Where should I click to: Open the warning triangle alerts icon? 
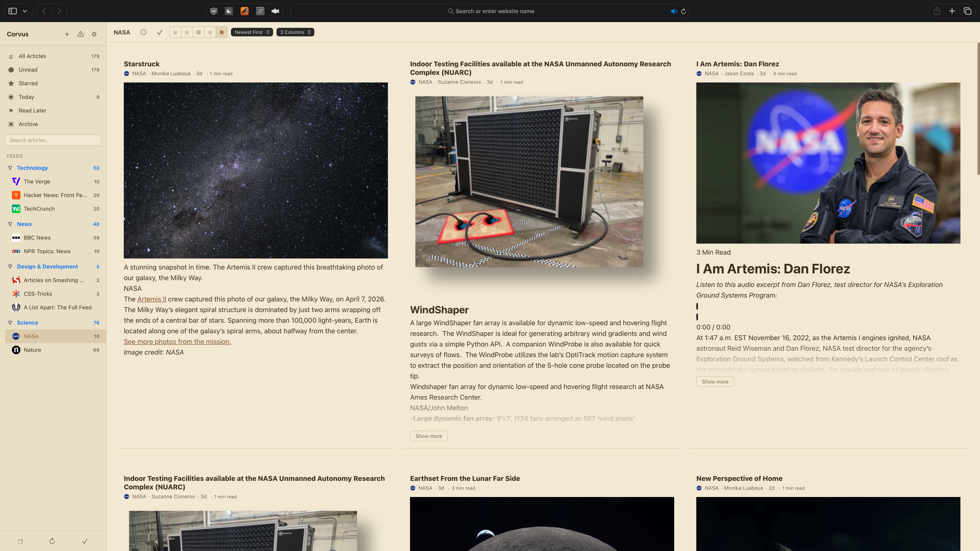pyautogui.click(x=80, y=34)
